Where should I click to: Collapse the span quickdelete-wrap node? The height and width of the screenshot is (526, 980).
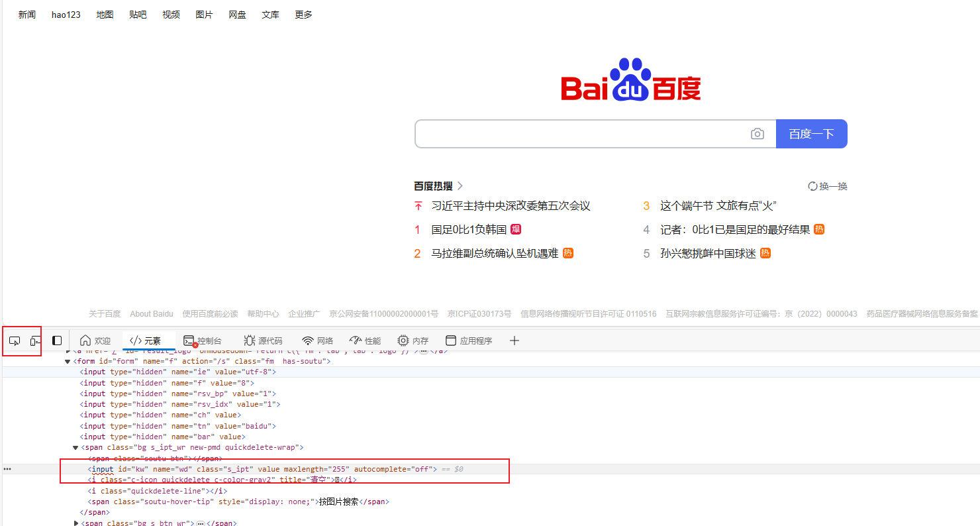tap(75, 448)
